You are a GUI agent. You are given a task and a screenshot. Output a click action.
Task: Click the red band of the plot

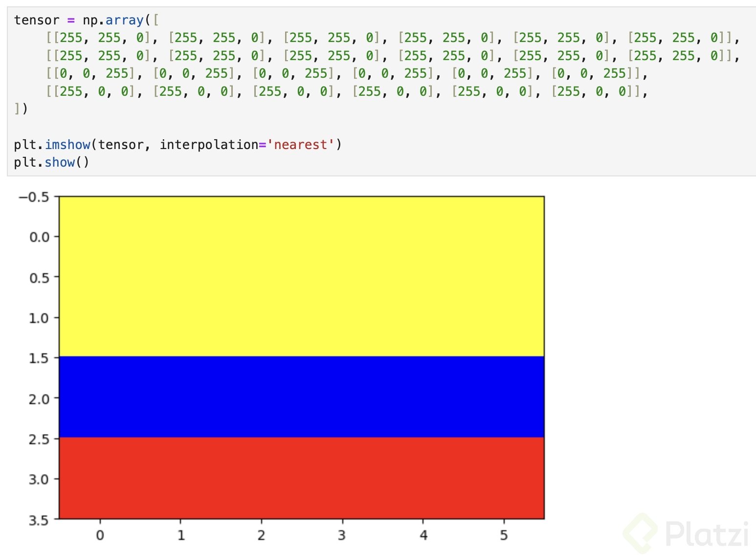302,478
